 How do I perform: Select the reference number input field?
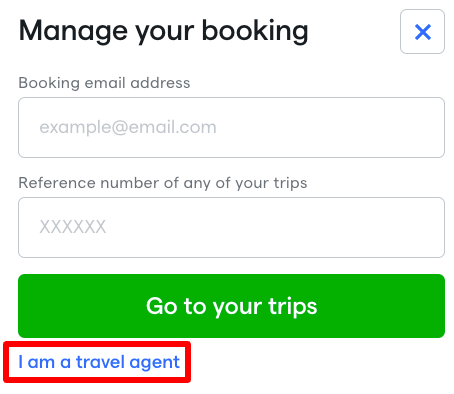231,227
